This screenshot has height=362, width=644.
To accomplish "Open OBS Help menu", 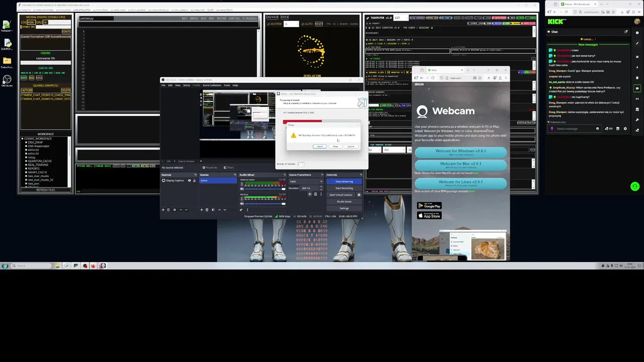I will (235, 85).
